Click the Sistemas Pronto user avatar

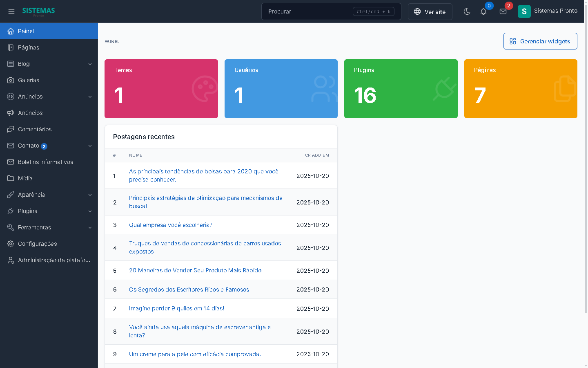click(x=524, y=11)
